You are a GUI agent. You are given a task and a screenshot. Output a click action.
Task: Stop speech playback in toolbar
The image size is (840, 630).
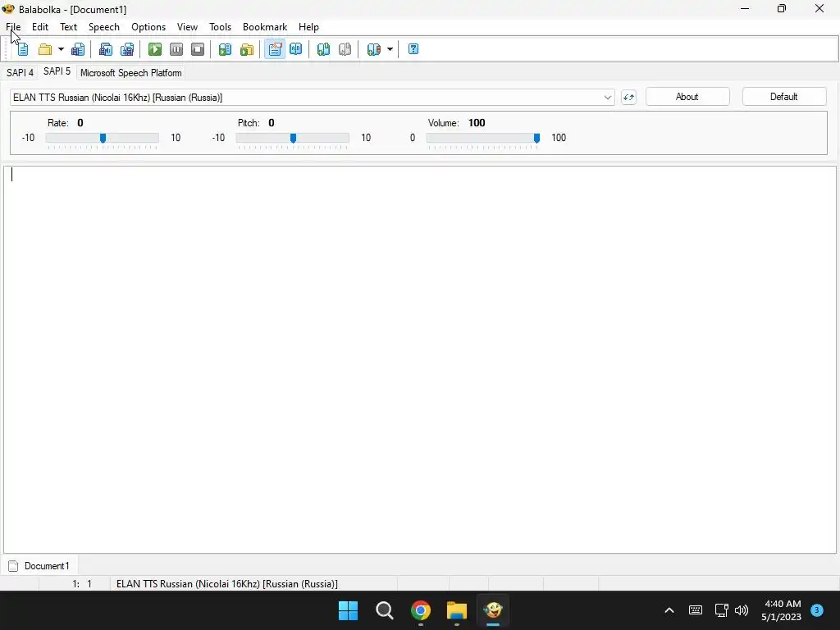tap(198, 49)
